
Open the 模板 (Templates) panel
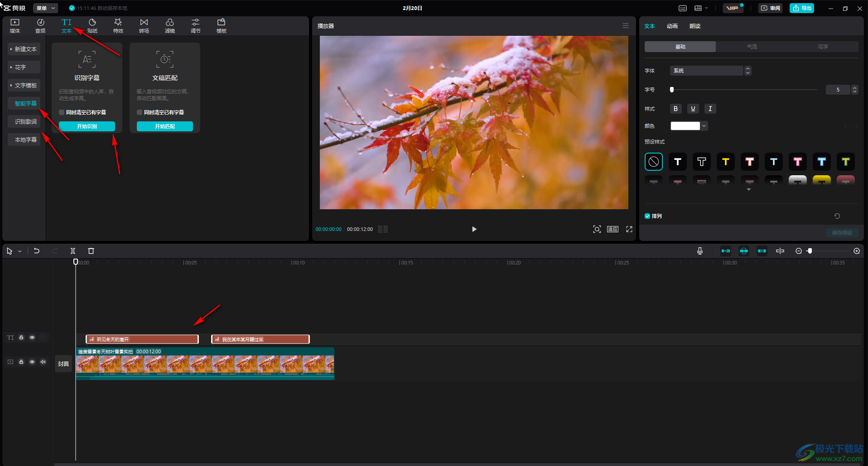pos(222,26)
